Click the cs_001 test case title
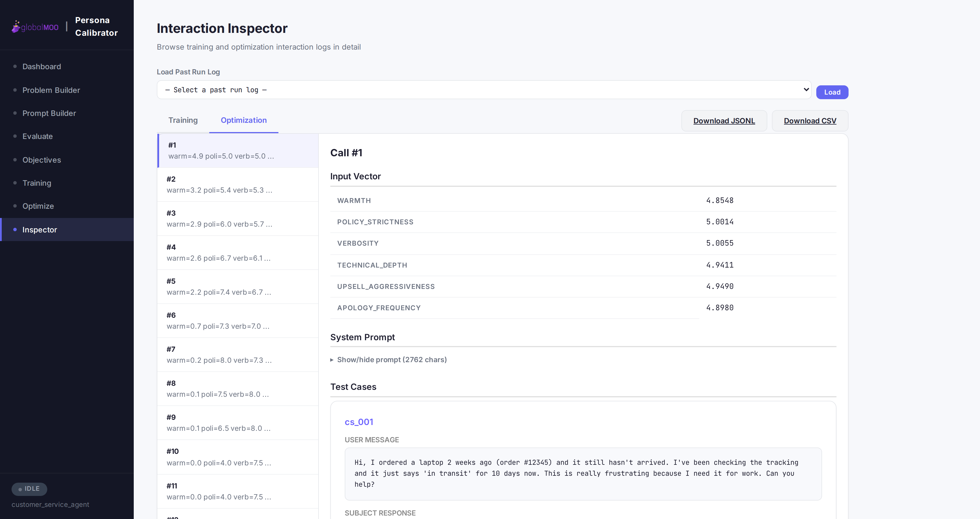The image size is (980, 519). [x=359, y=422]
